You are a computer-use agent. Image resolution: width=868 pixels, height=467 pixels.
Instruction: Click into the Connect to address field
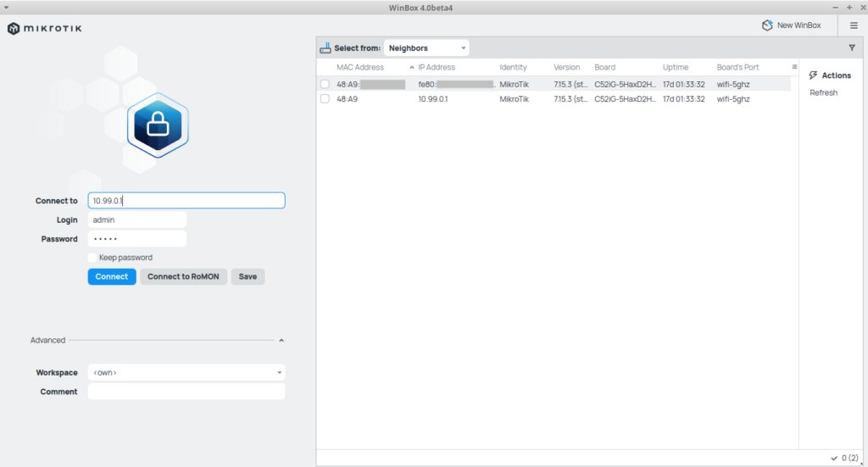tap(186, 200)
